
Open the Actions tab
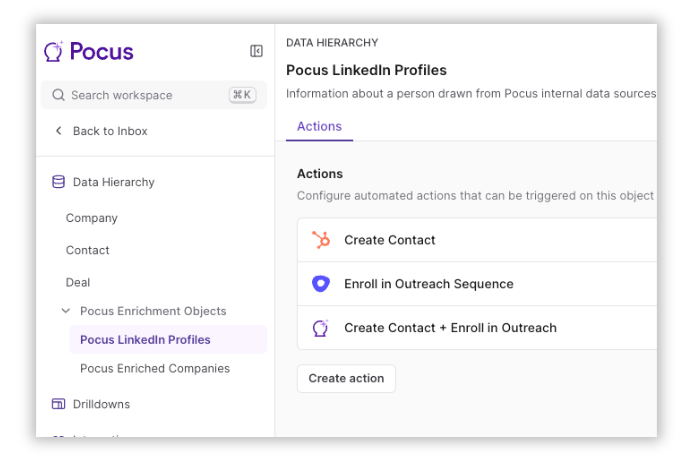319,127
